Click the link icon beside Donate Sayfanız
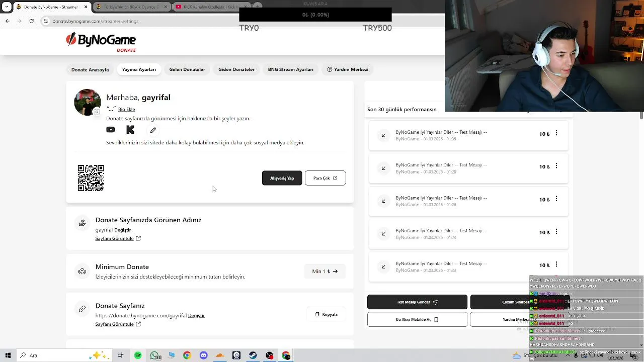The width and height of the screenshot is (644, 362). pyautogui.click(x=82, y=309)
